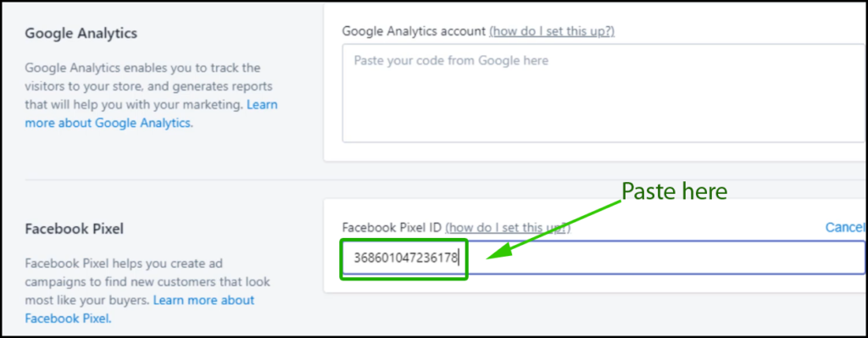Click 'more about Google Analytics.' link text
The width and height of the screenshot is (868, 338).
109,123
